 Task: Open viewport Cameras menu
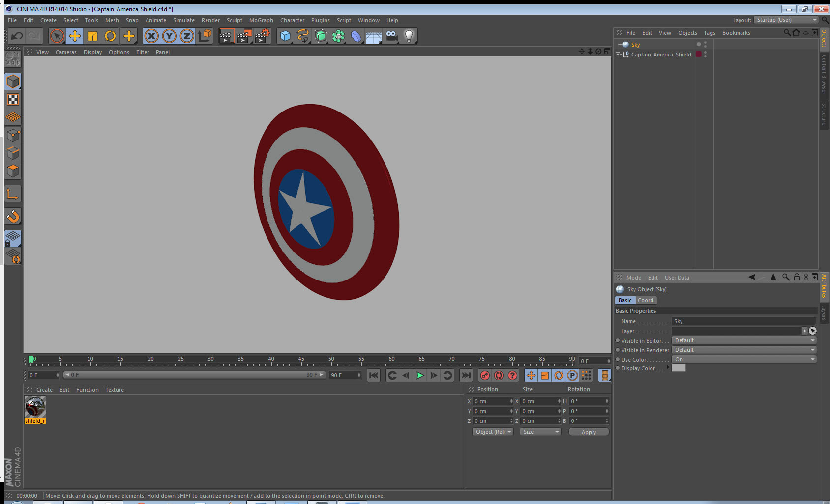click(66, 52)
